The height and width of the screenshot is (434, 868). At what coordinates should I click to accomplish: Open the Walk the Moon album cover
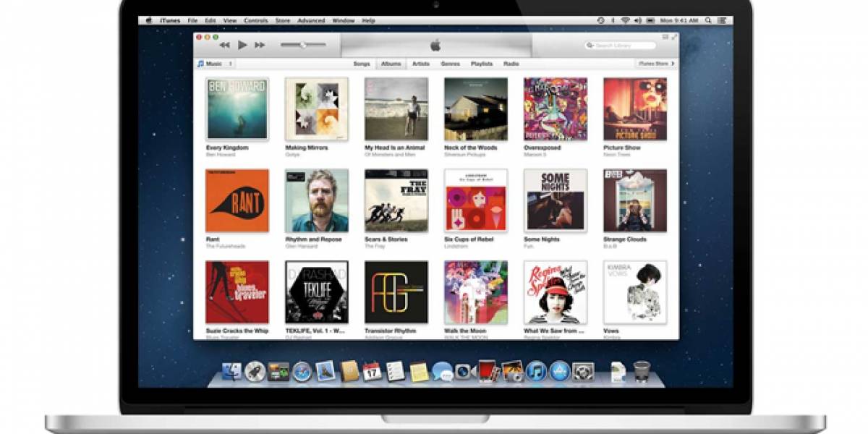pyautogui.click(x=476, y=292)
